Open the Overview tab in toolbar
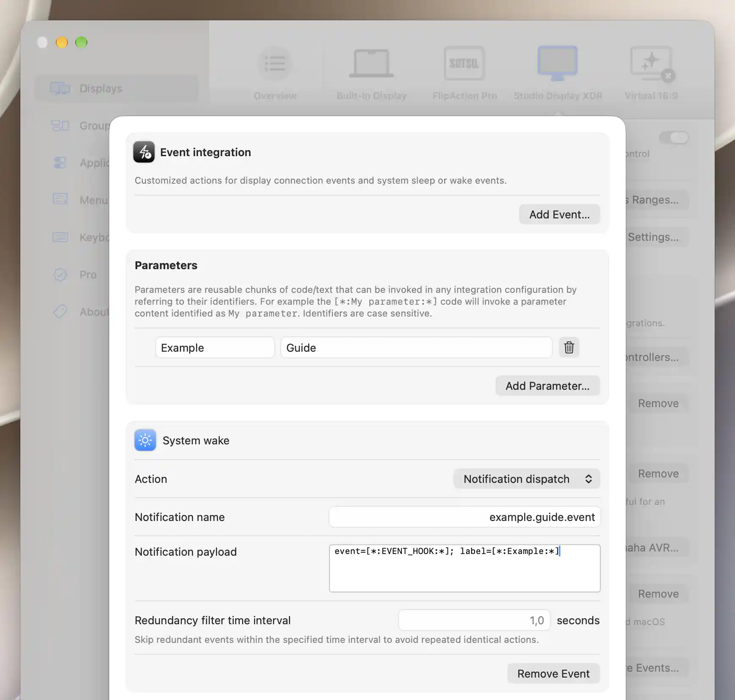The width and height of the screenshot is (735, 700). point(275,73)
